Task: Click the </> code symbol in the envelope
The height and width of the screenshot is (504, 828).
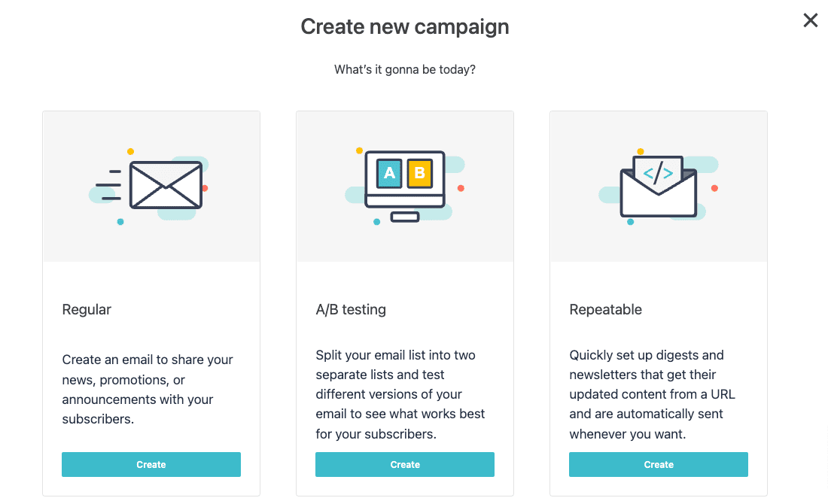Action: point(659,174)
